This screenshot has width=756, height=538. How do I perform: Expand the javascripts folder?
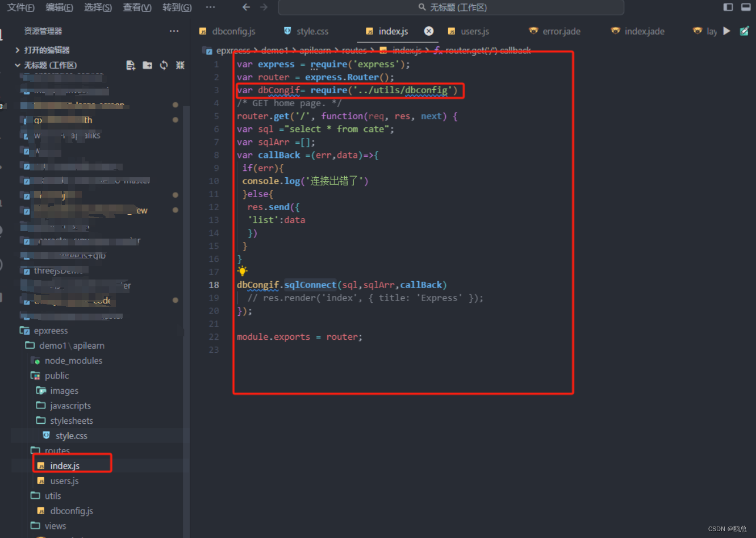[70, 406]
